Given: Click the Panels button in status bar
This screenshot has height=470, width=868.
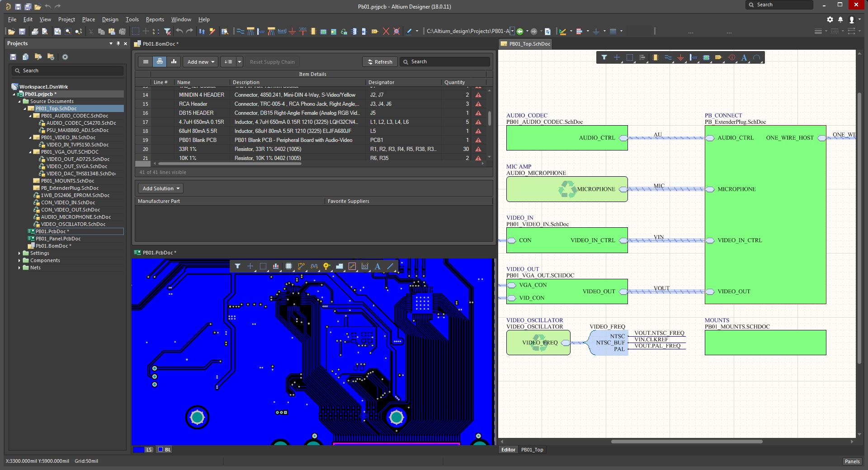Looking at the screenshot, I should pyautogui.click(x=852, y=461).
